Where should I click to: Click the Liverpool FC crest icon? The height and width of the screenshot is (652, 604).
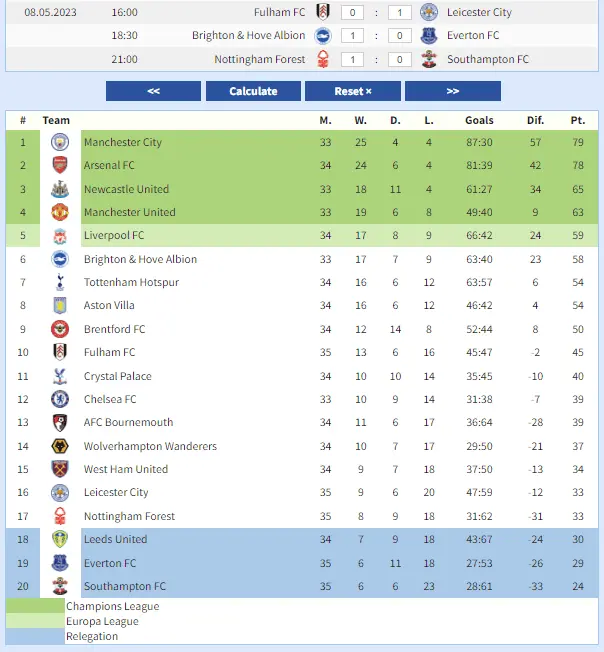click(x=60, y=236)
